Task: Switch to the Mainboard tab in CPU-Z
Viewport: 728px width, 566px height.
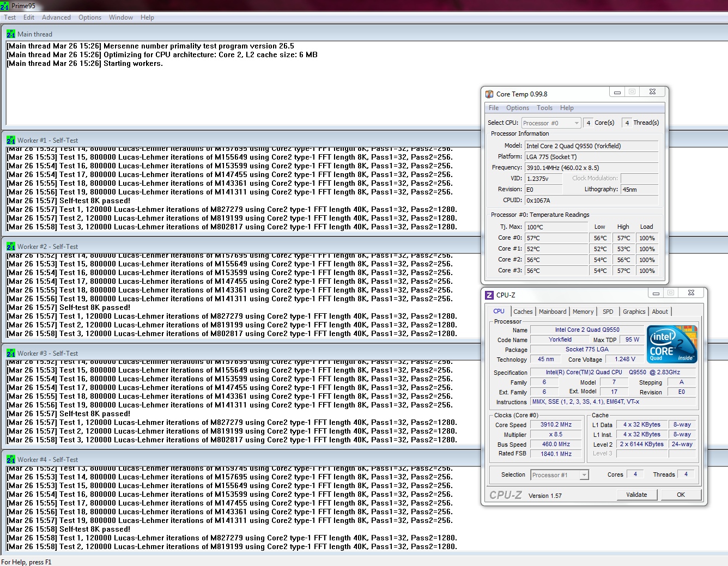Action: pyautogui.click(x=553, y=312)
